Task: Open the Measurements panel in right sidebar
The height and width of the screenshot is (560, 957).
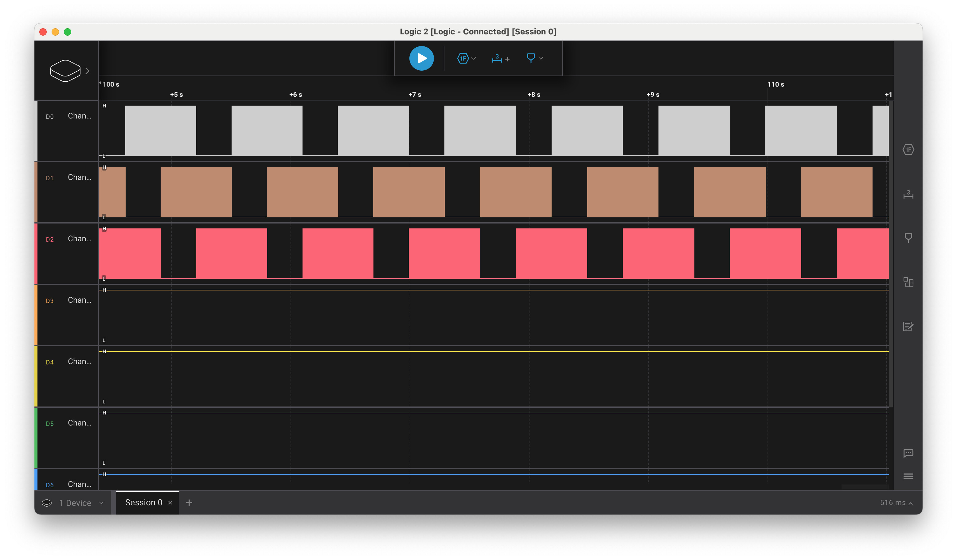Action: coord(908,194)
